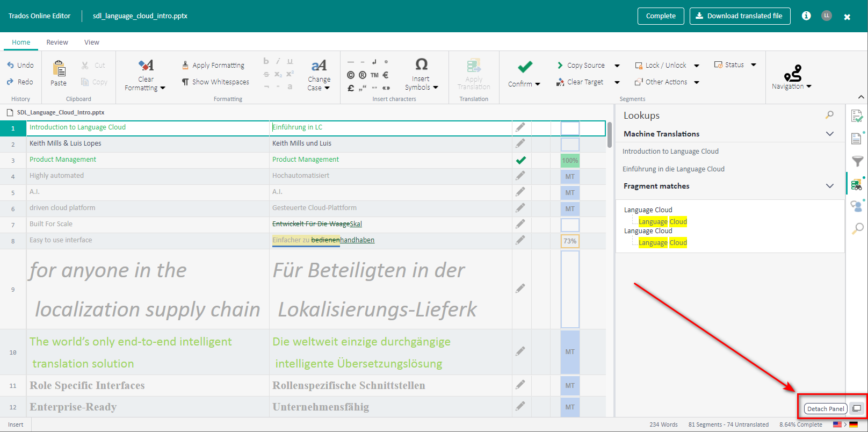The height and width of the screenshot is (432, 868).
Task: Switch to the Home tab
Action: [21, 42]
